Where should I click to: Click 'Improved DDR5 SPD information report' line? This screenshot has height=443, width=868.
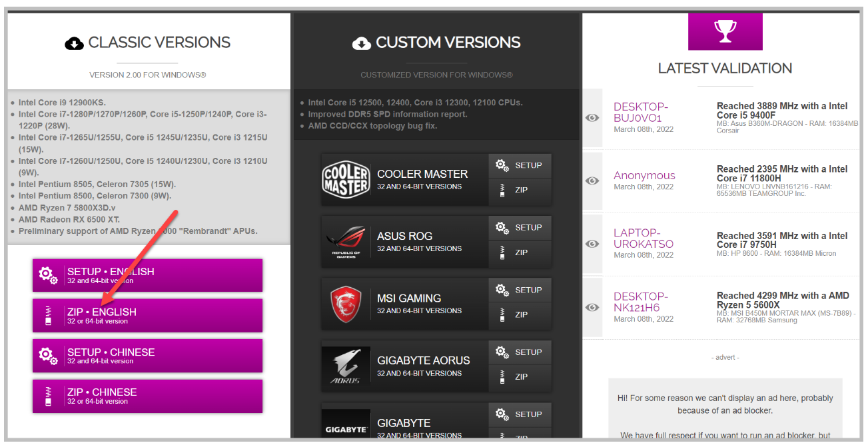[x=388, y=114]
